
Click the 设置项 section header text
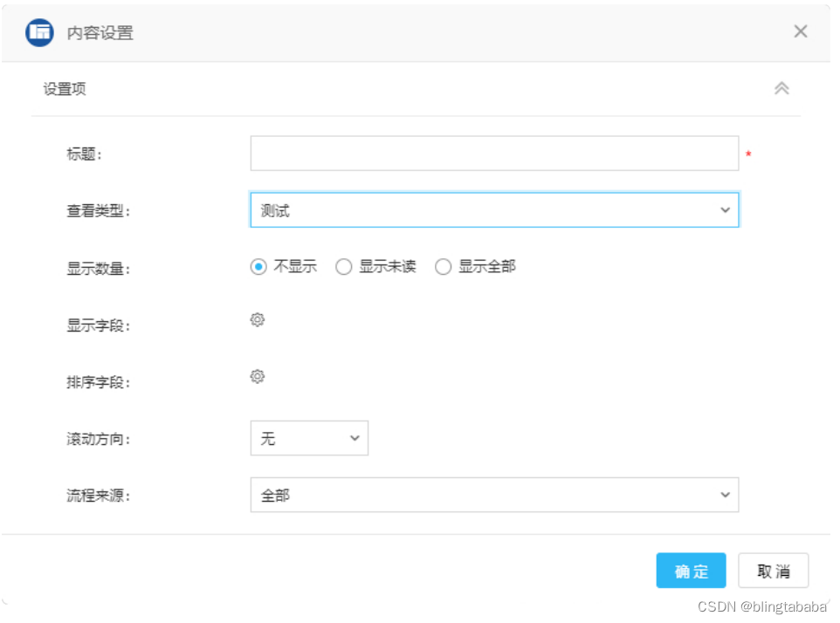coord(65,89)
